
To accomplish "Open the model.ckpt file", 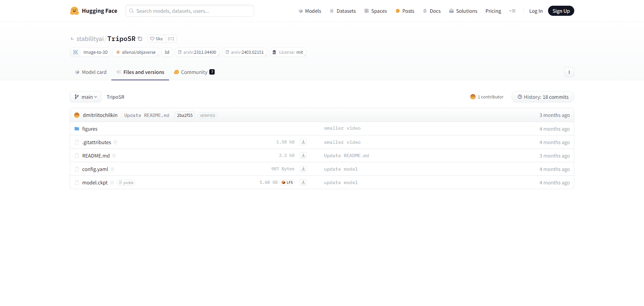I will click(x=95, y=182).
